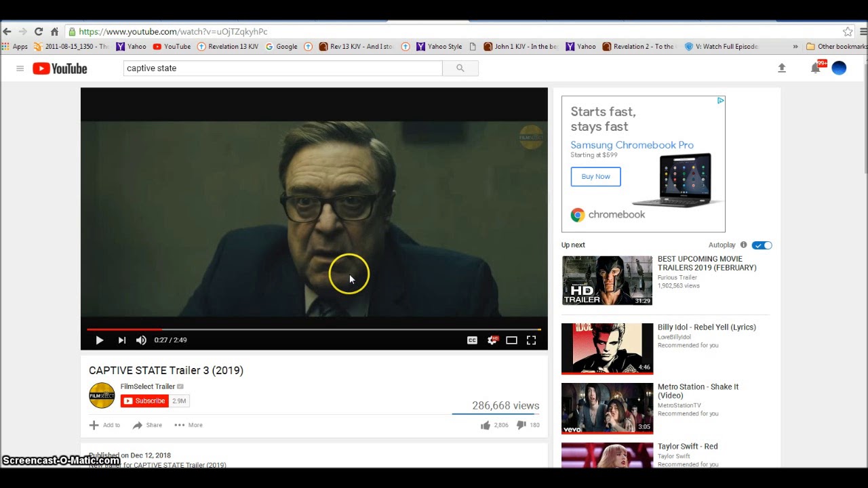The width and height of the screenshot is (868, 488).
Task: Open the YouTube bookmark in bookmarks bar
Action: 172,47
